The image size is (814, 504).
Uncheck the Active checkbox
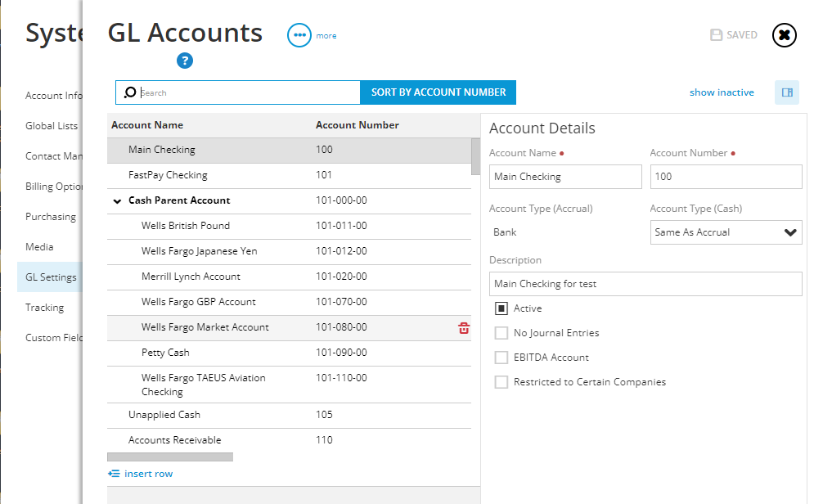pos(501,308)
